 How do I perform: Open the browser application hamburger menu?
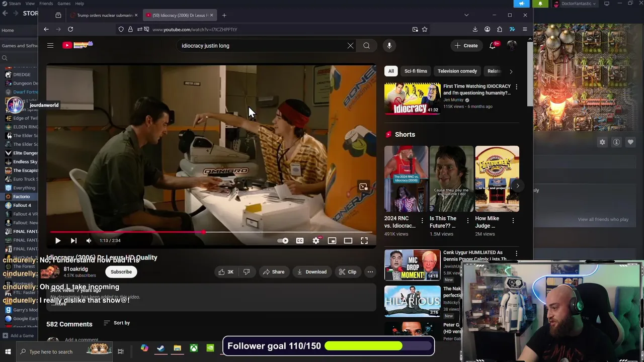click(x=525, y=29)
